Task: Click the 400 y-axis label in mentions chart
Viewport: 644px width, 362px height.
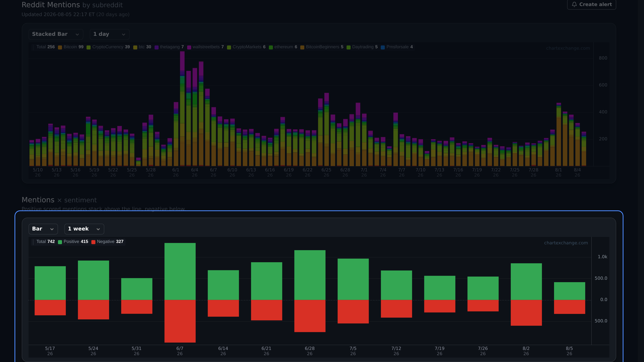Action: click(x=603, y=112)
